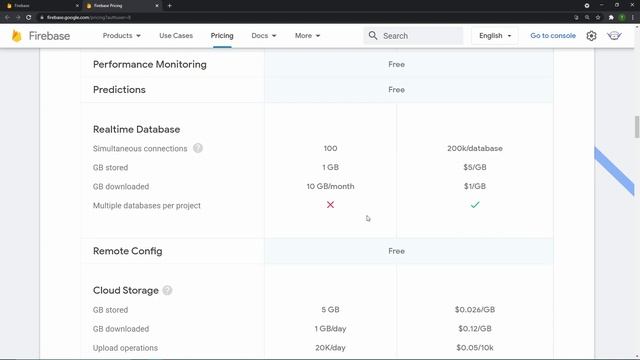Image resolution: width=640 pixels, height=360 pixels.
Task: Switch to the first Firebase browser tab
Action: pos(41,6)
